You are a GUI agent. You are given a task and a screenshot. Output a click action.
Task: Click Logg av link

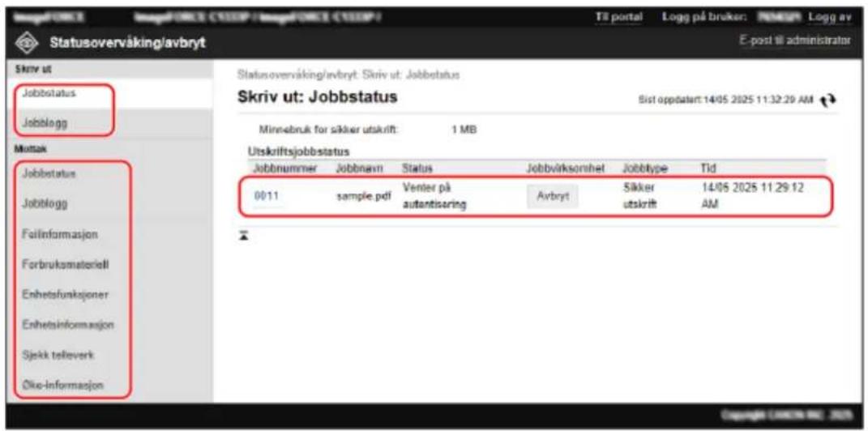tap(829, 17)
